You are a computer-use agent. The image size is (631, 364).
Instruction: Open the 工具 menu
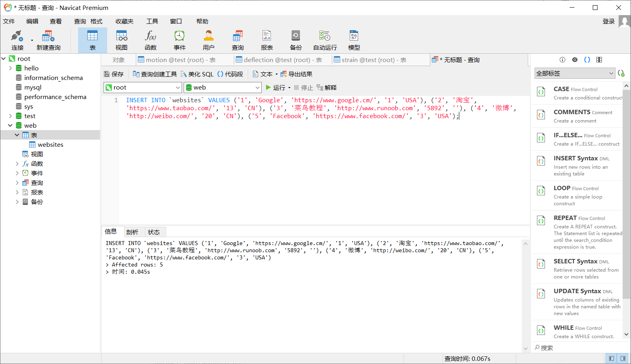click(152, 21)
